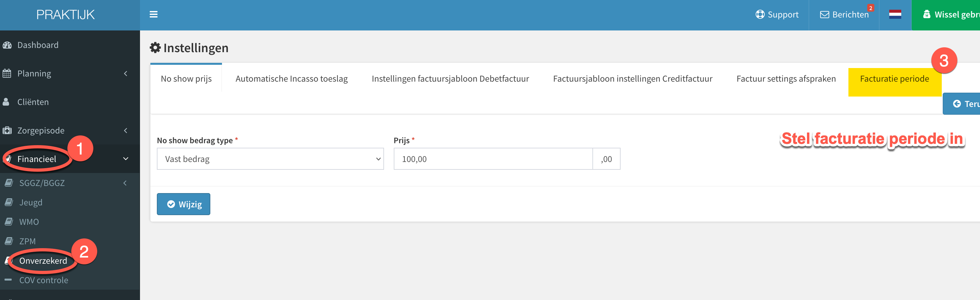
Task: Click the Instellingen page heading
Action: tap(195, 48)
